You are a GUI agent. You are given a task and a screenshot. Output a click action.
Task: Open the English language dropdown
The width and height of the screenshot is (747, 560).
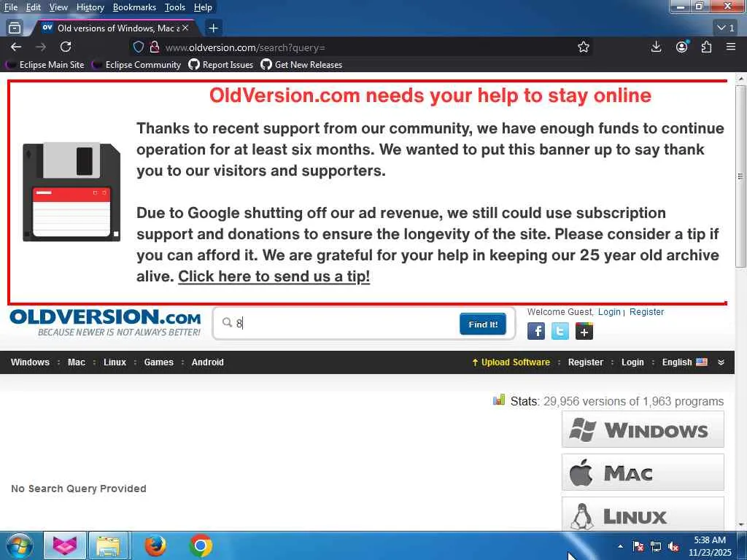[684, 362]
